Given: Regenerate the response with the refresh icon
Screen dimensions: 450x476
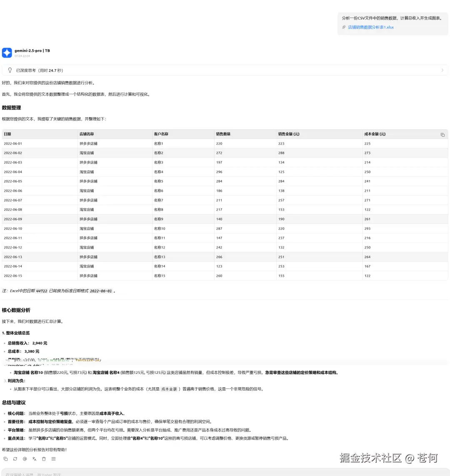Looking at the screenshot, I should tap(15, 458).
